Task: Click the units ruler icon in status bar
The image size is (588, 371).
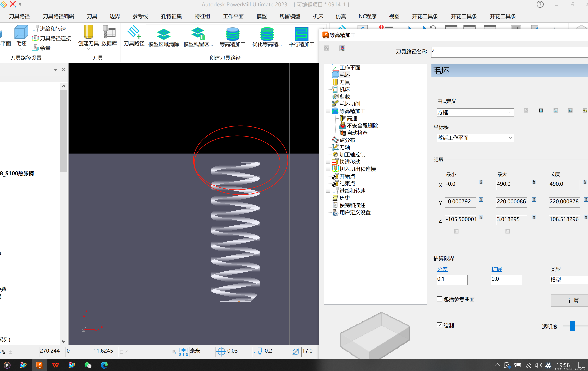Action: click(183, 352)
